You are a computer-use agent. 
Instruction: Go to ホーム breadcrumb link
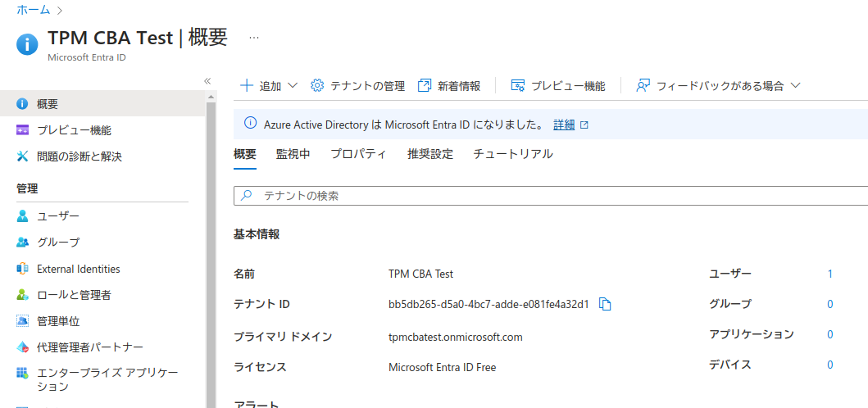point(33,10)
